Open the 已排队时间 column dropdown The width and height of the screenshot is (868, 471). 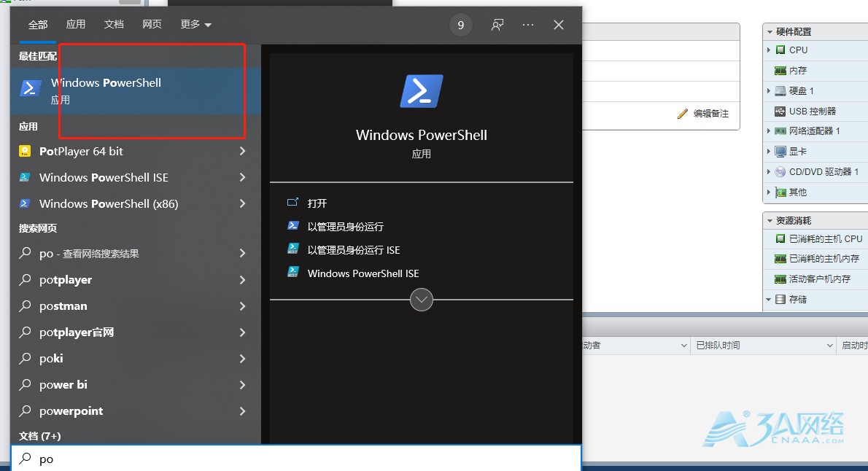point(830,346)
